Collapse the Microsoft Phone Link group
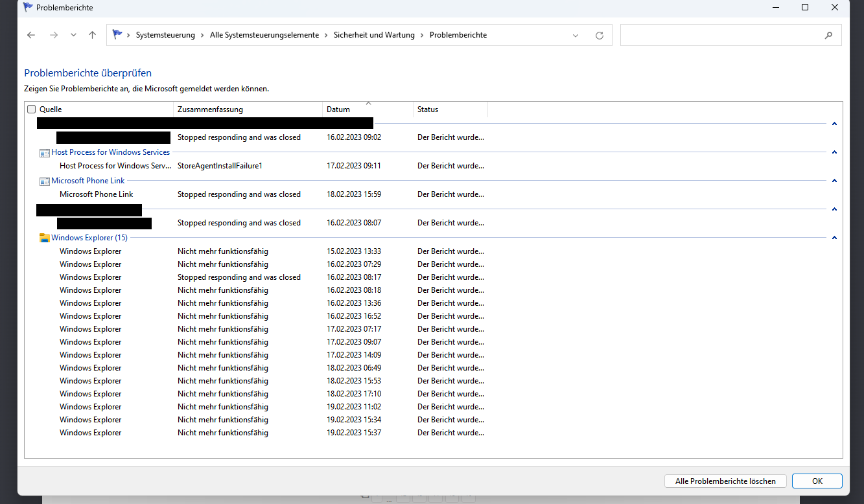Image resolution: width=864 pixels, height=504 pixels. (x=834, y=181)
